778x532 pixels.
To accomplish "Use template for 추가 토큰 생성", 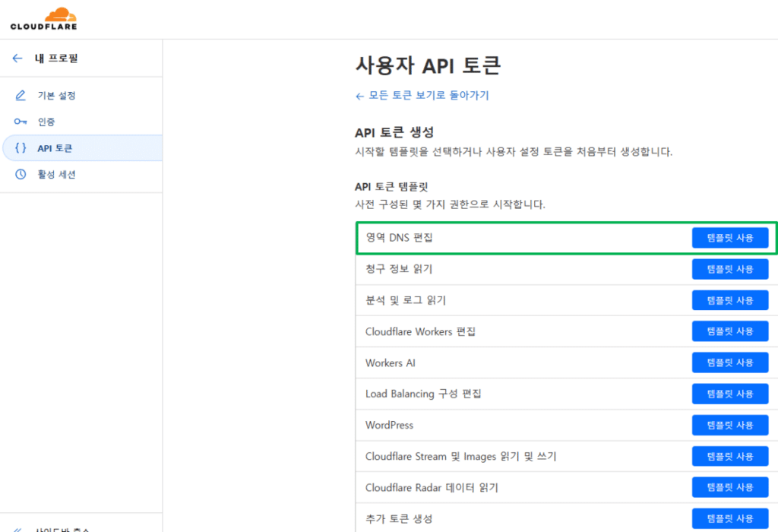I will (730, 518).
